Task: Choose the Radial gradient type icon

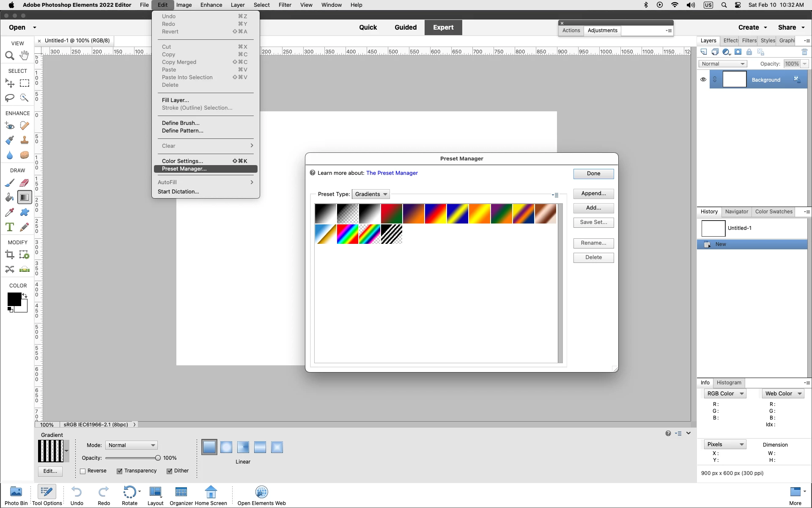Action: click(226, 447)
